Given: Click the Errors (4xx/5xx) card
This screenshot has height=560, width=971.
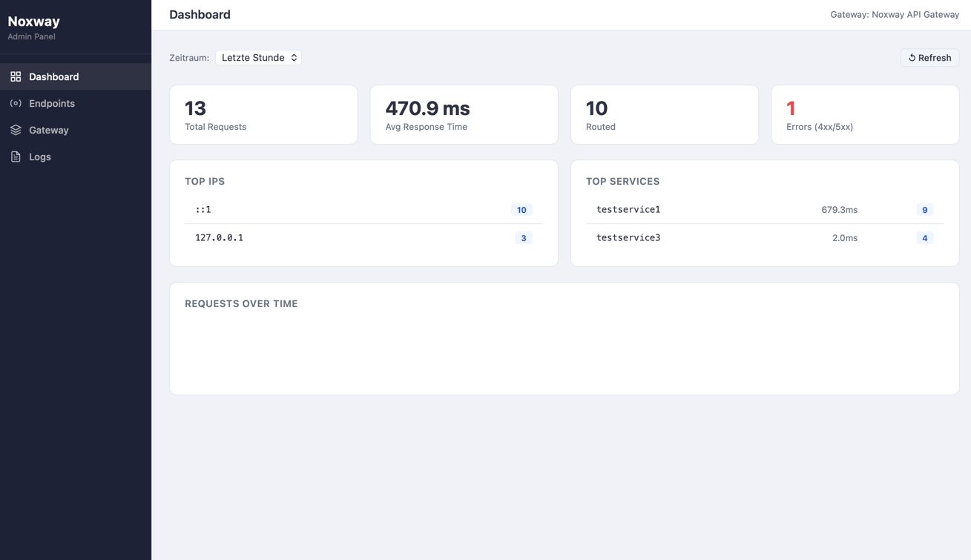Looking at the screenshot, I should (x=865, y=114).
